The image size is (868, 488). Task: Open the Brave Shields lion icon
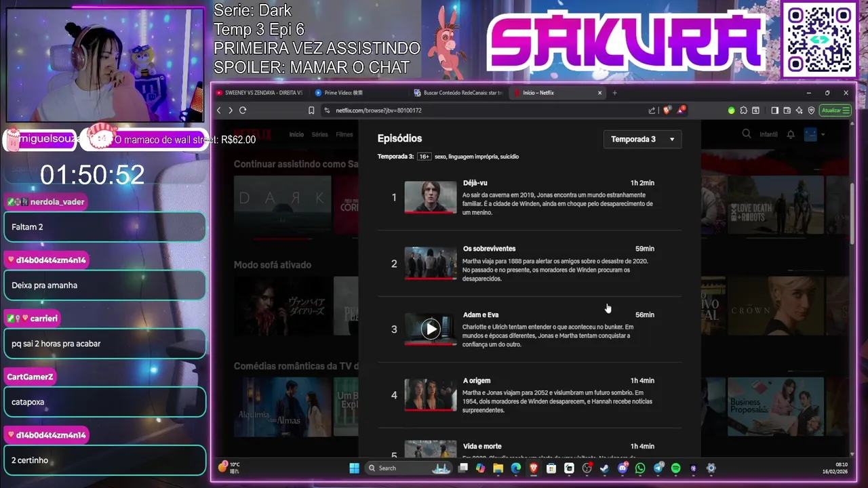667,110
